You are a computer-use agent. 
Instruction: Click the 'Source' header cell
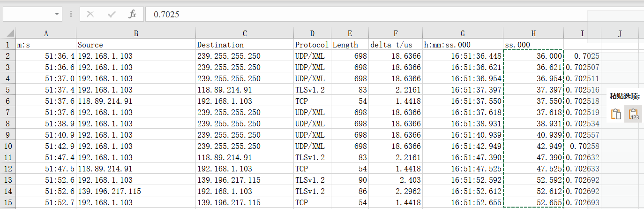[136, 45]
